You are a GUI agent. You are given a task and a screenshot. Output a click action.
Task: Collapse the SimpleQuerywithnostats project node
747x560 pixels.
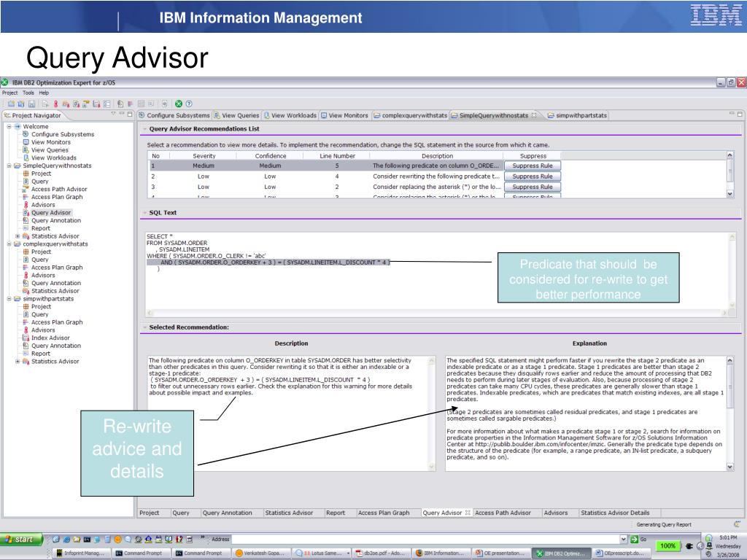(9, 166)
